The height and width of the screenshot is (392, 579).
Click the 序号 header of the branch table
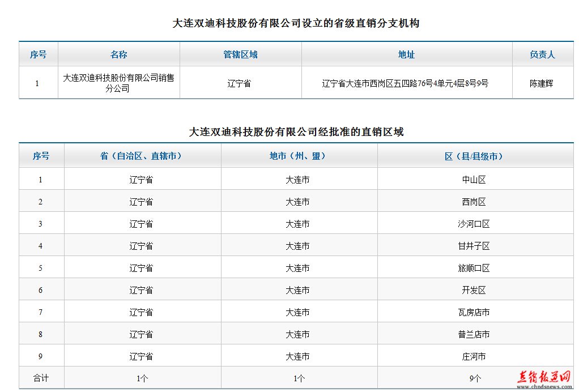39,54
